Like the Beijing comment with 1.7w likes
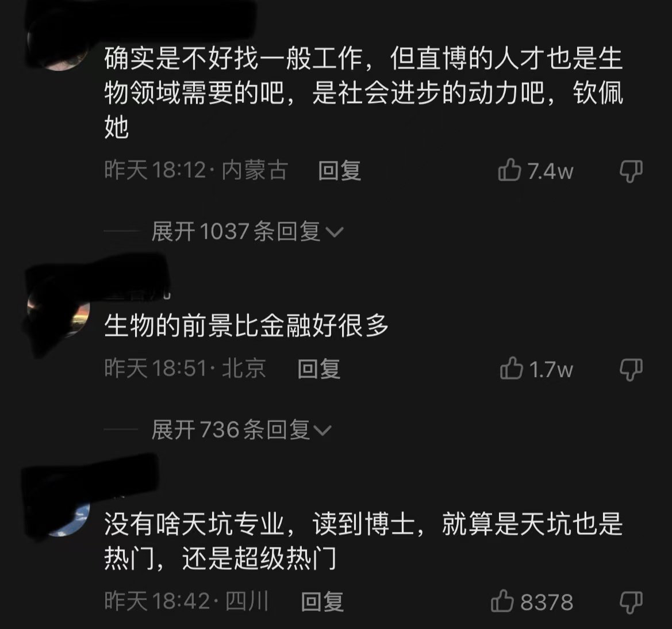The image size is (672, 629). pyautogui.click(x=511, y=369)
